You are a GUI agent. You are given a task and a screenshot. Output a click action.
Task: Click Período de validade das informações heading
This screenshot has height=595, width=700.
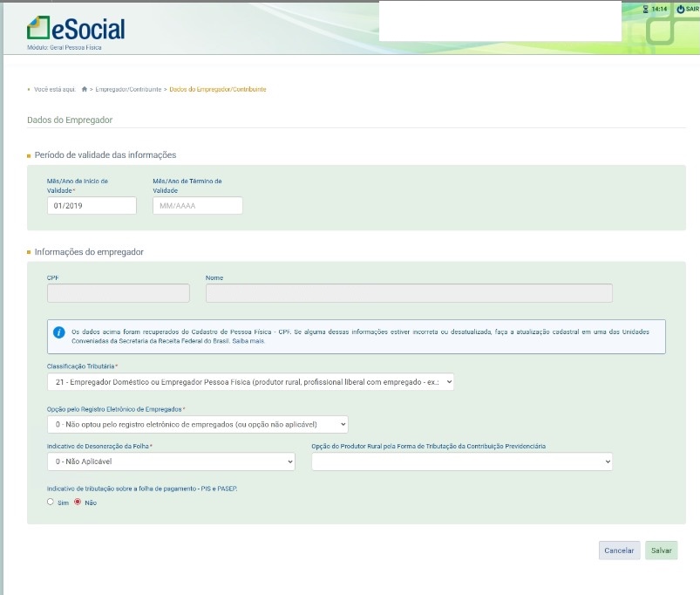click(105, 155)
